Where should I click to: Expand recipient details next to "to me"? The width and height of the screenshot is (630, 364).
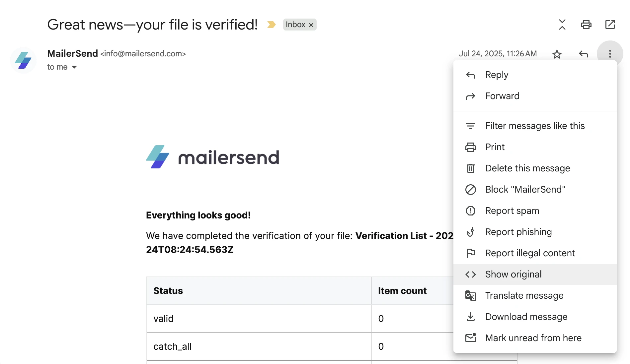pos(74,67)
